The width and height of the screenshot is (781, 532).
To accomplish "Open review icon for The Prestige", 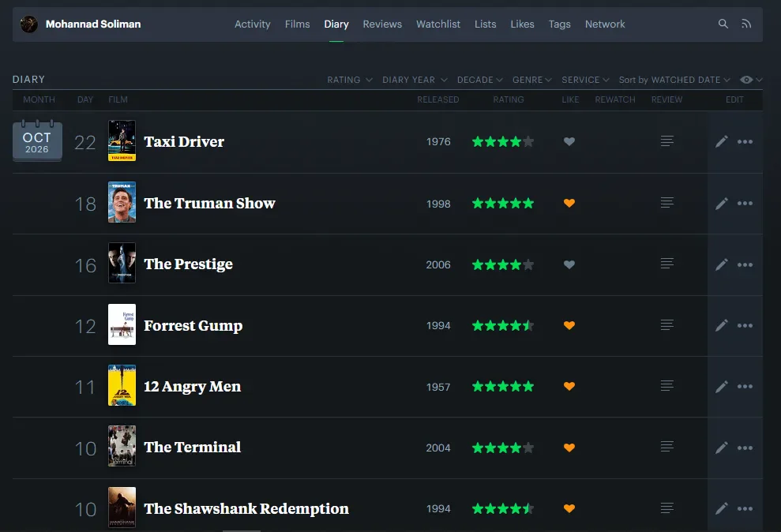I will (x=667, y=264).
